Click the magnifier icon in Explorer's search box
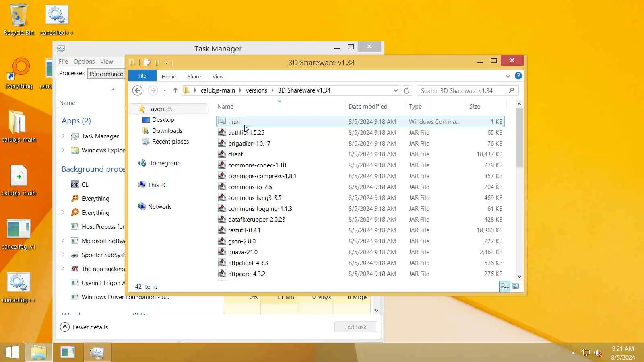 [x=512, y=90]
